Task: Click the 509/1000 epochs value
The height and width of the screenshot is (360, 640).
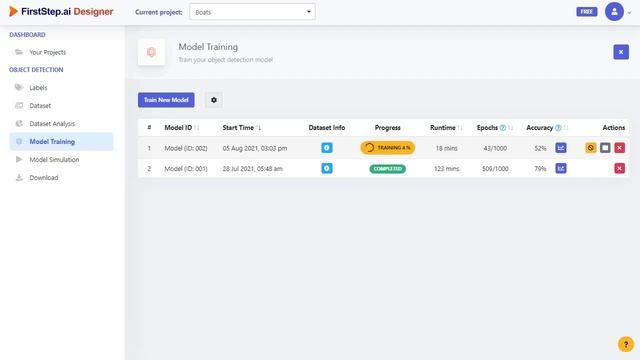Action: 495,169
